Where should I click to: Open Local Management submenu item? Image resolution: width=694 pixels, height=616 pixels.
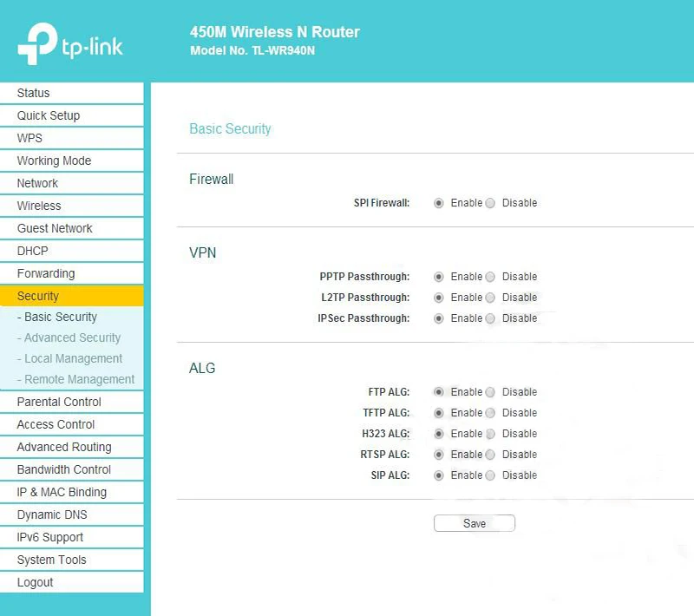pos(70,358)
